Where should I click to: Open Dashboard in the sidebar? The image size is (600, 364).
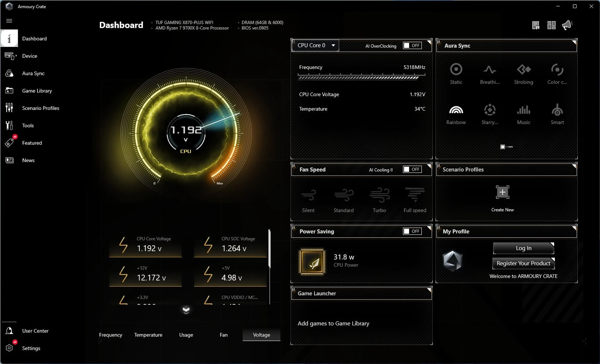click(x=34, y=38)
